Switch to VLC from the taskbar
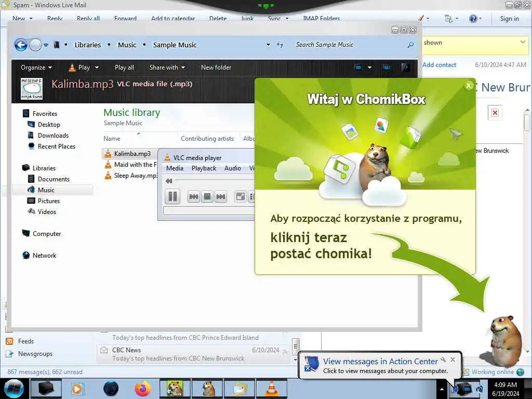532x399 pixels. point(271,389)
